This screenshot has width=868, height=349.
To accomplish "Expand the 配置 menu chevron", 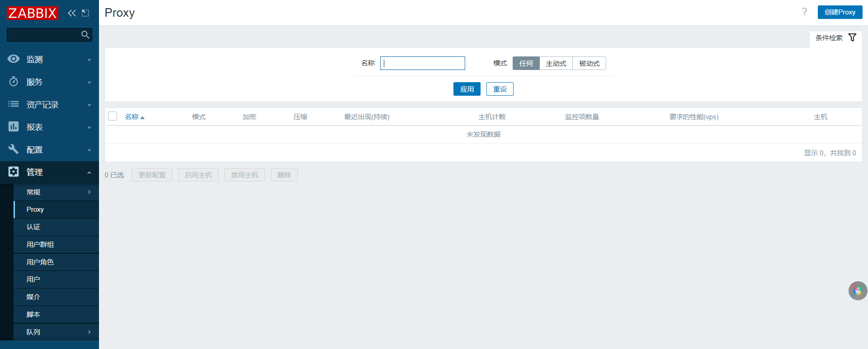I will tap(89, 150).
